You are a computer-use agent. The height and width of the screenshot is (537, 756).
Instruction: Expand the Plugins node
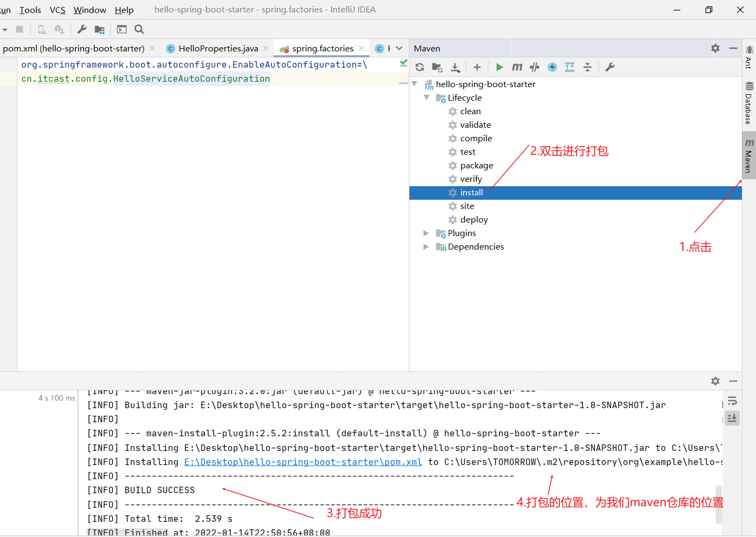click(426, 233)
